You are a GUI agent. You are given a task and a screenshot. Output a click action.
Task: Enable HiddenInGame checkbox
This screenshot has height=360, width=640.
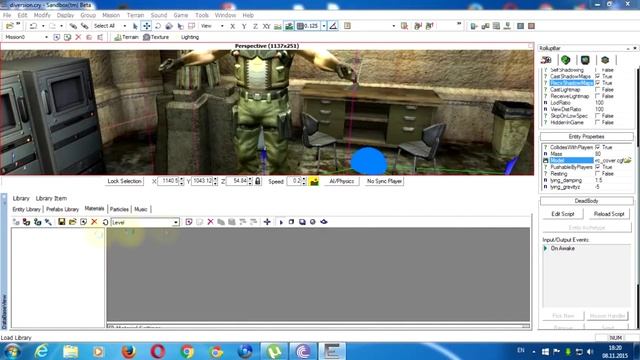point(598,122)
